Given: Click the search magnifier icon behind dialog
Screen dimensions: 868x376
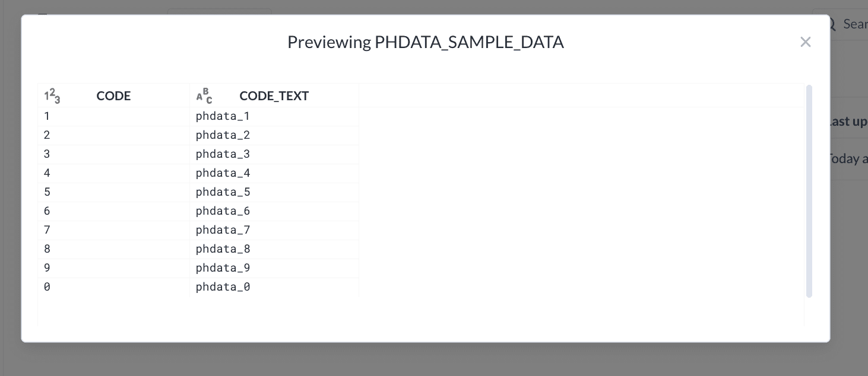Looking at the screenshot, I should [x=831, y=24].
